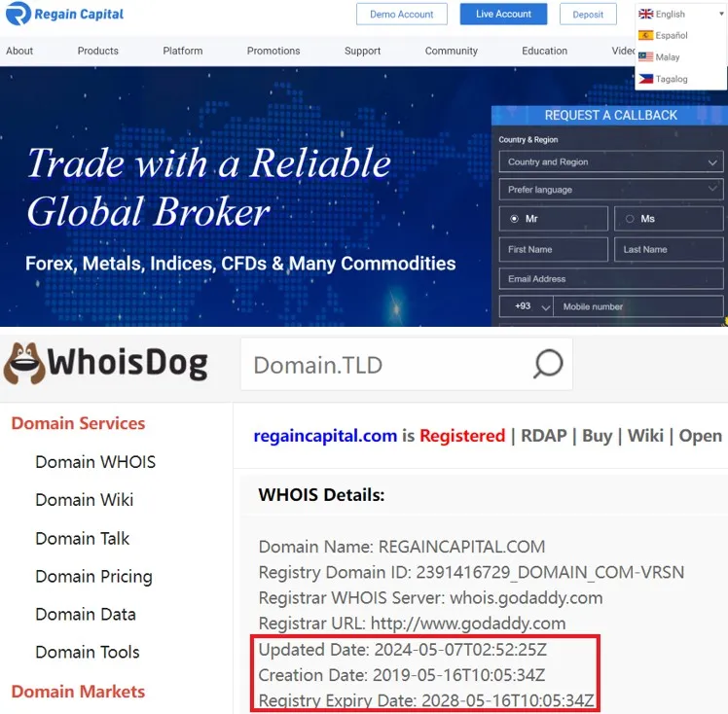Click the First Name field

[554, 250]
